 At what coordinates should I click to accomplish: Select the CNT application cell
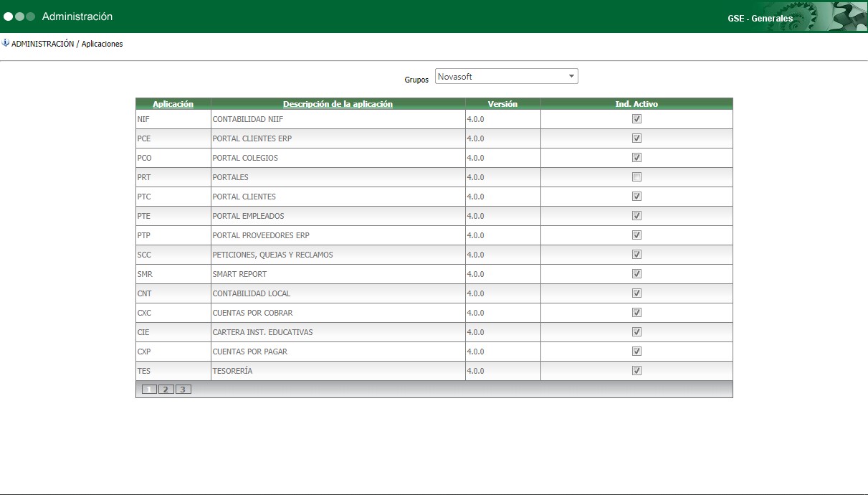click(x=173, y=293)
